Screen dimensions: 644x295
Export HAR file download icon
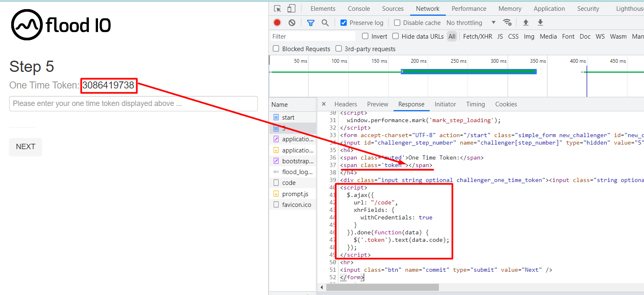pyautogui.click(x=540, y=22)
